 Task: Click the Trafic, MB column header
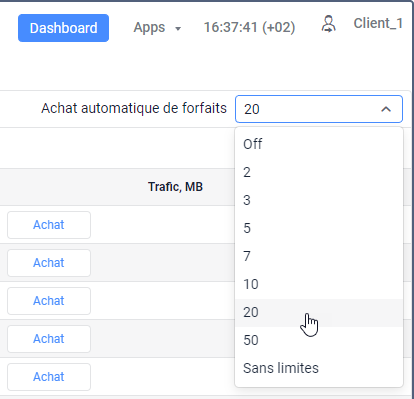click(x=175, y=187)
